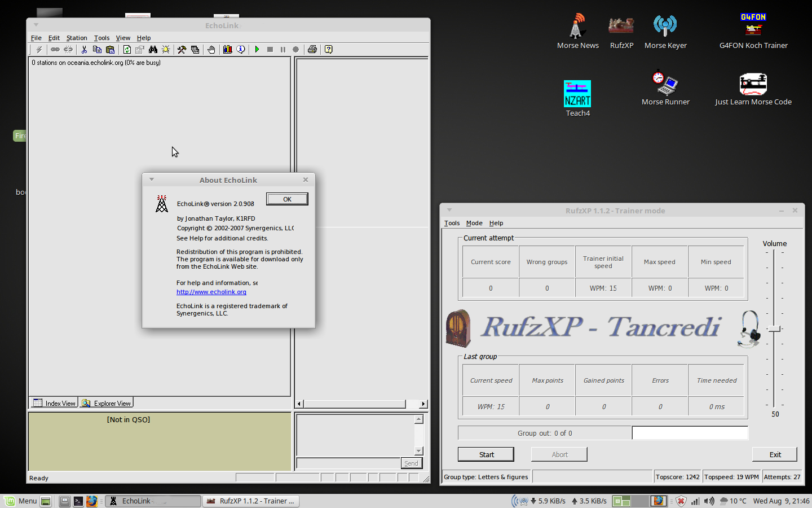The image size is (812, 508).
Task: Launch Firefox from the taskbar launcher
Action: click(x=92, y=501)
